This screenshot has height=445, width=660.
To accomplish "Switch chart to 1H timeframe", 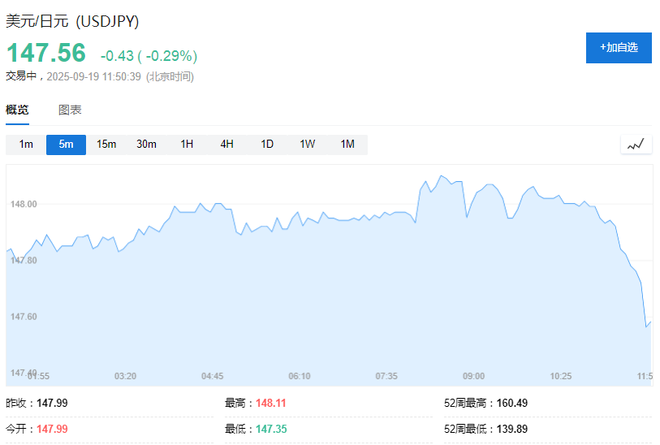I will 187,145.
